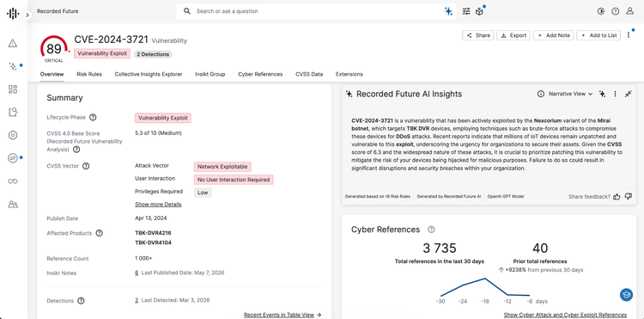The height and width of the screenshot is (319, 644).
Task: Click the Cyber References trend line chart
Action: [485, 288]
